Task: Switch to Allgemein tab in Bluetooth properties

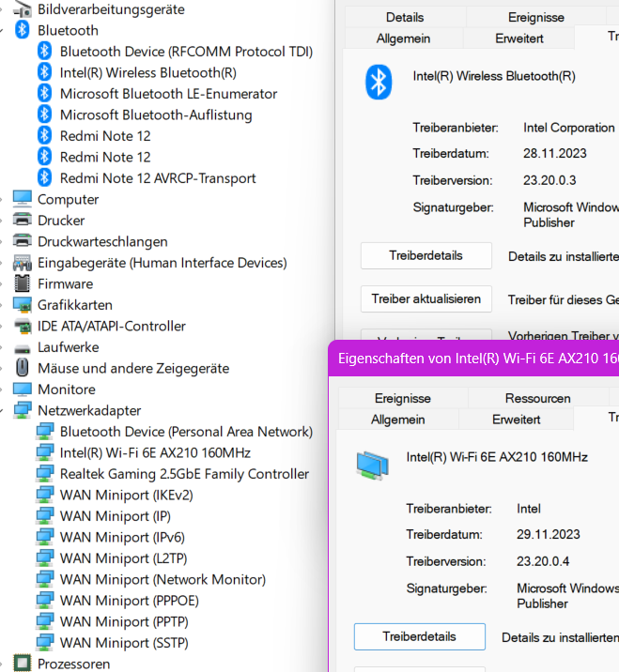Action: [403, 38]
